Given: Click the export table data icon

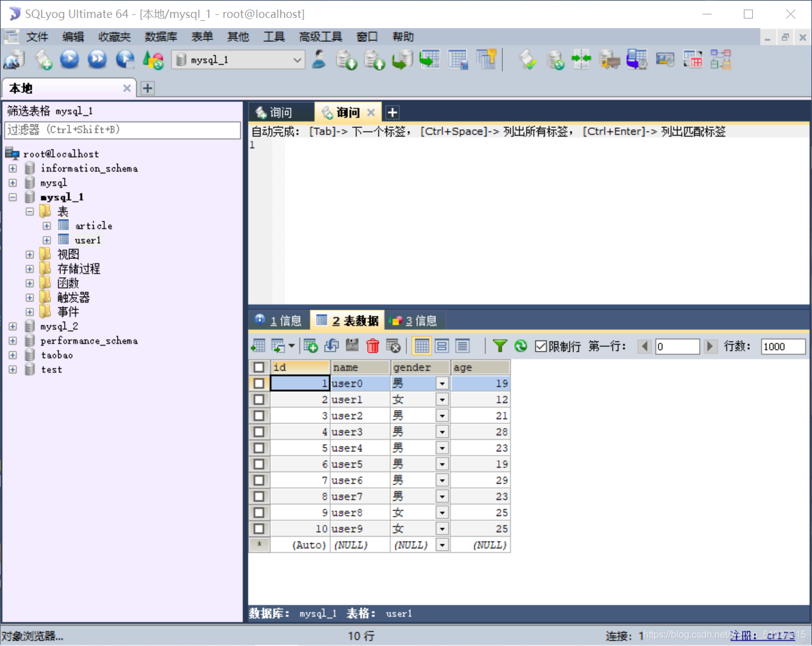Looking at the screenshot, I should point(258,346).
